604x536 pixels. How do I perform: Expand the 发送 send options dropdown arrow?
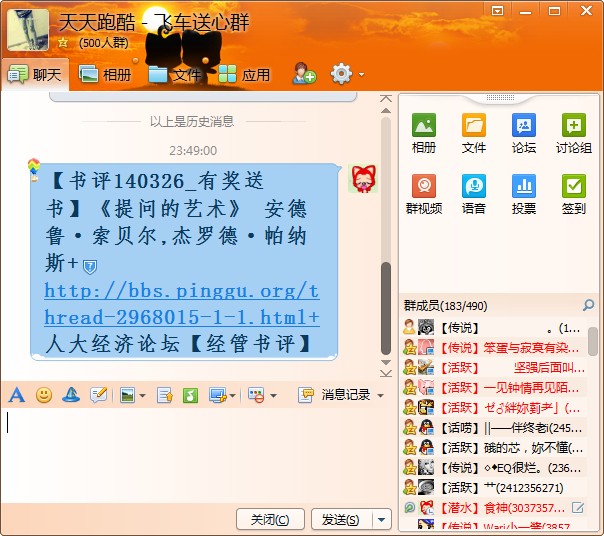[x=381, y=519]
